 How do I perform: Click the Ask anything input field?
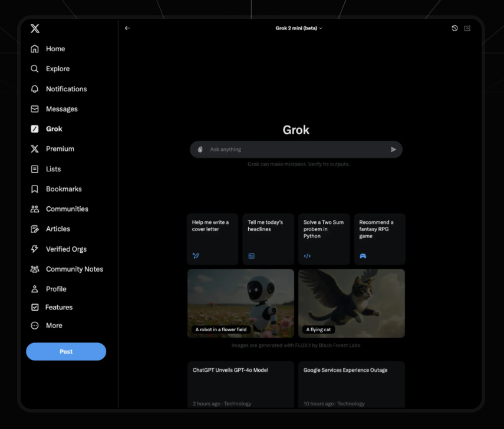click(x=295, y=150)
